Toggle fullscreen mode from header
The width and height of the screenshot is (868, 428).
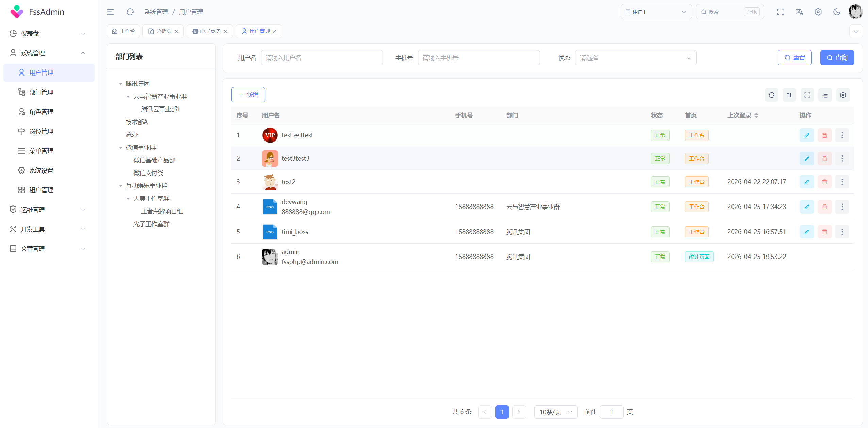(781, 12)
